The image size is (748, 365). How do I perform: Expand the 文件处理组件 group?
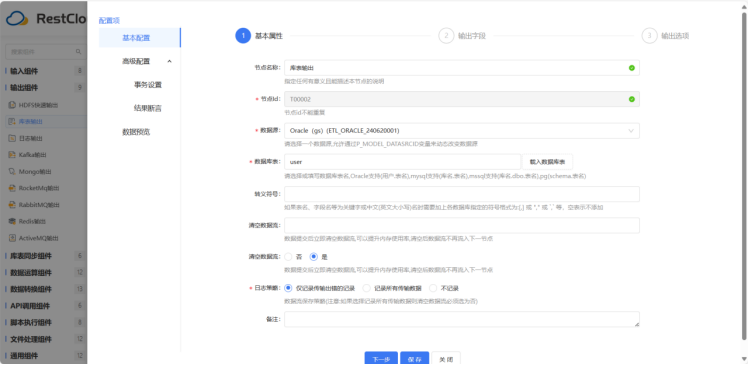(x=44, y=339)
